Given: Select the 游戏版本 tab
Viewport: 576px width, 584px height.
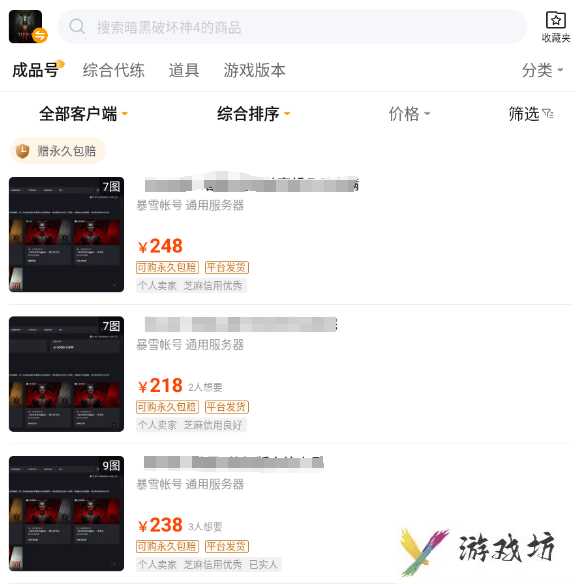Looking at the screenshot, I should 254,70.
